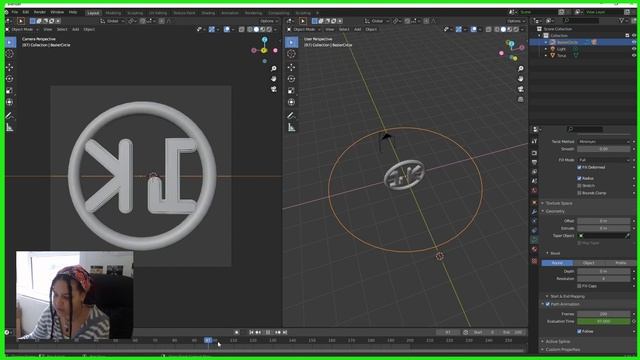Select the Scale tool in the right viewport

(x=291, y=91)
